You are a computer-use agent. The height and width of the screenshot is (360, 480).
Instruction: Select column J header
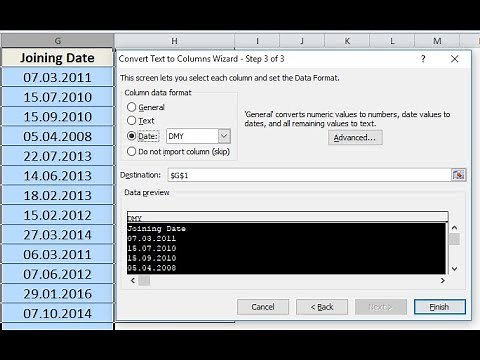[x=302, y=41]
